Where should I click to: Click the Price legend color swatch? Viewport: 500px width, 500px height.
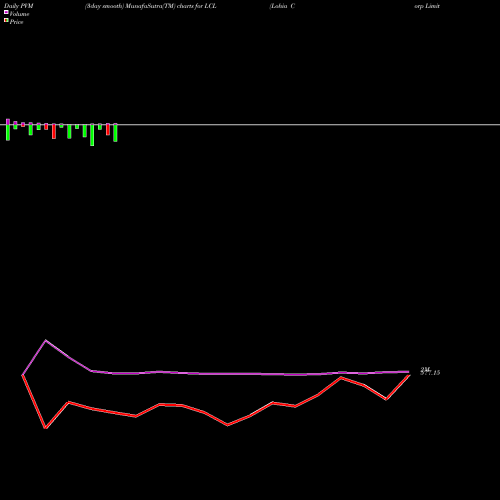point(6,21)
